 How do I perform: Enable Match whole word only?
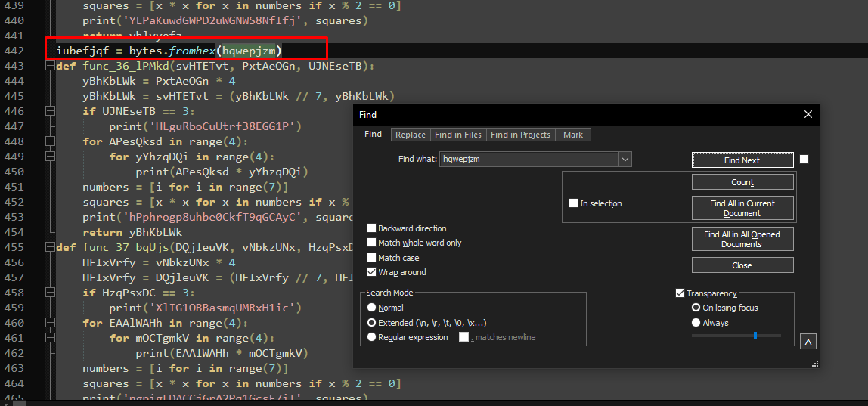371,243
